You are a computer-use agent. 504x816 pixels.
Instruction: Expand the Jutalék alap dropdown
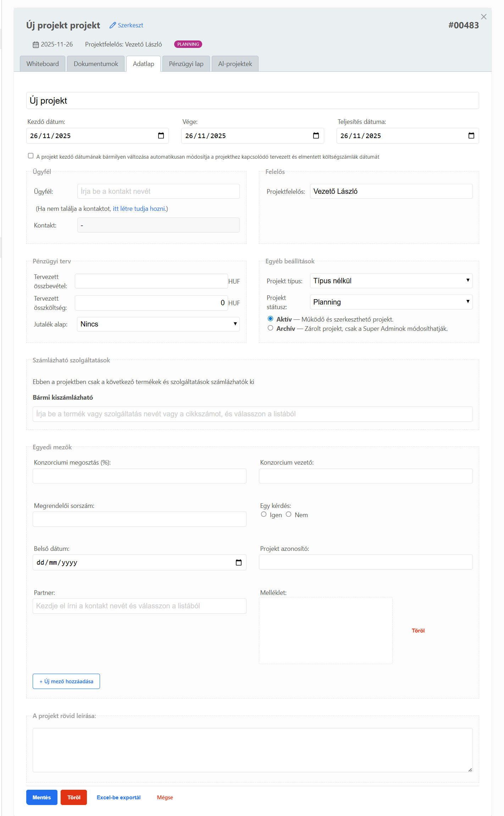[x=158, y=324]
